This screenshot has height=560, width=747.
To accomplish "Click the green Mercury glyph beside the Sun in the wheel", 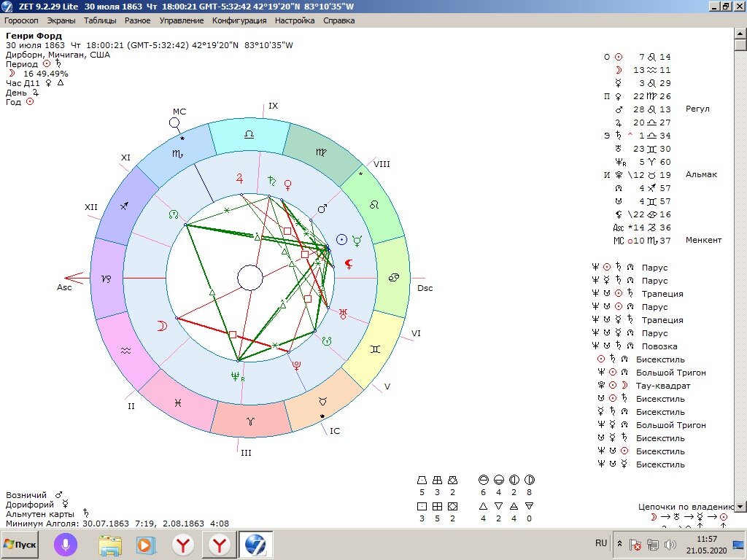I will 357,241.
